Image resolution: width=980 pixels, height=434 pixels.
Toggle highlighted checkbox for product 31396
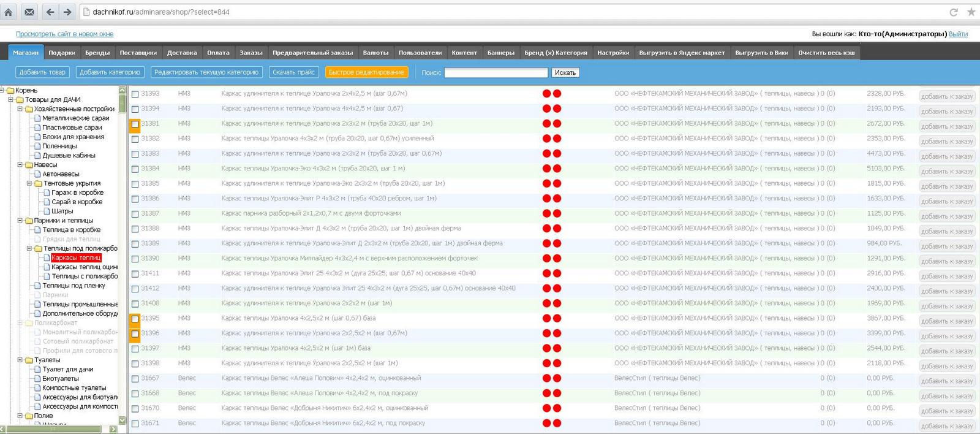pos(135,334)
